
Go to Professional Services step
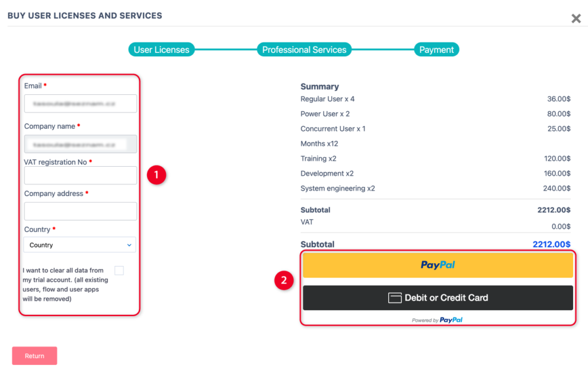[x=304, y=50]
